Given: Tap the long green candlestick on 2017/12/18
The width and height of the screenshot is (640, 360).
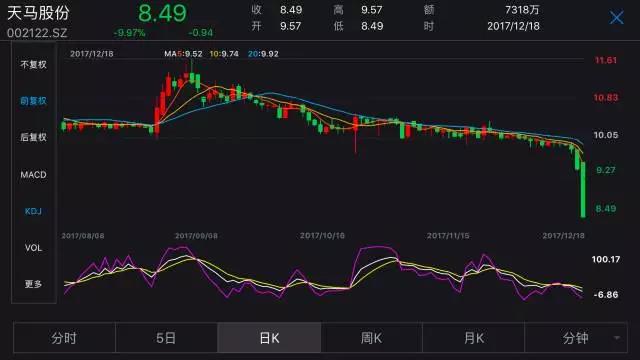Looking at the screenshot, I should pyautogui.click(x=583, y=189).
